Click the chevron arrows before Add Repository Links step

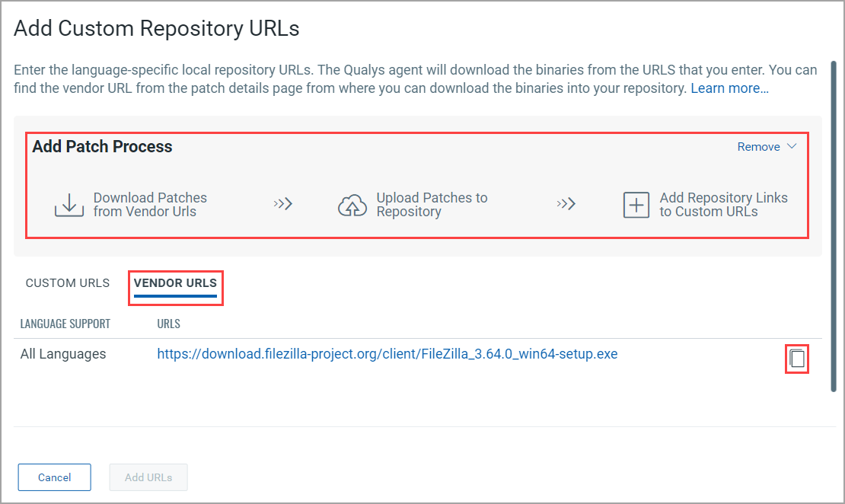tap(566, 204)
